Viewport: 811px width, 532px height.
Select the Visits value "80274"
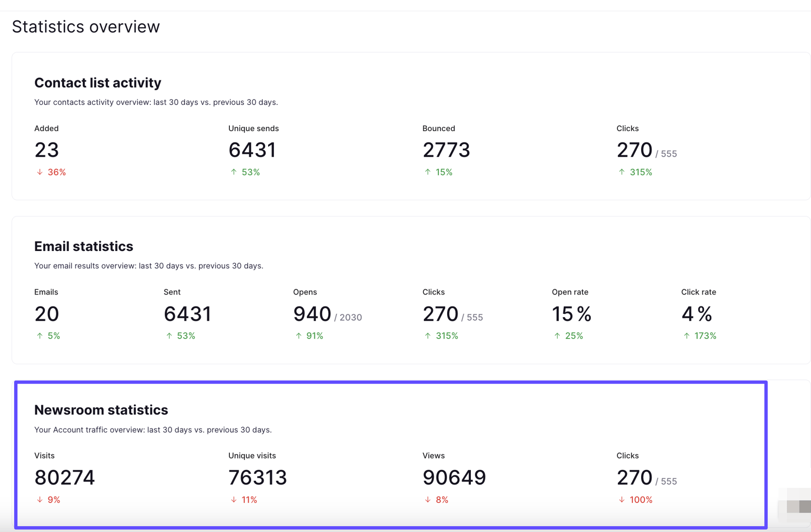64,477
